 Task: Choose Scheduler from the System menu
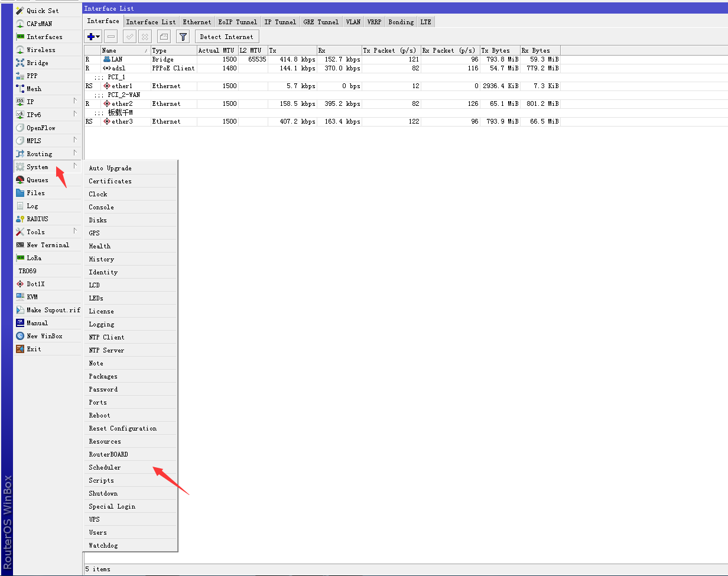[x=131, y=467]
